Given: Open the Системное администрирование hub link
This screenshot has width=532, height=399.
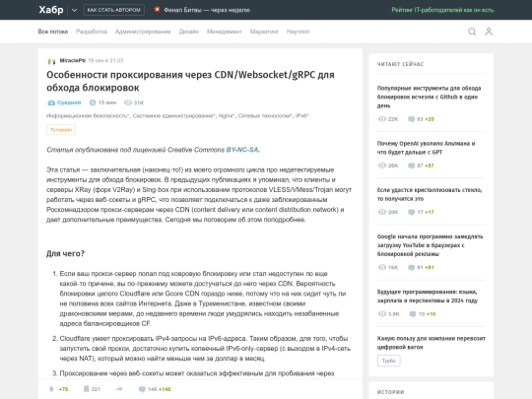Looking at the screenshot, I should click(174, 115).
